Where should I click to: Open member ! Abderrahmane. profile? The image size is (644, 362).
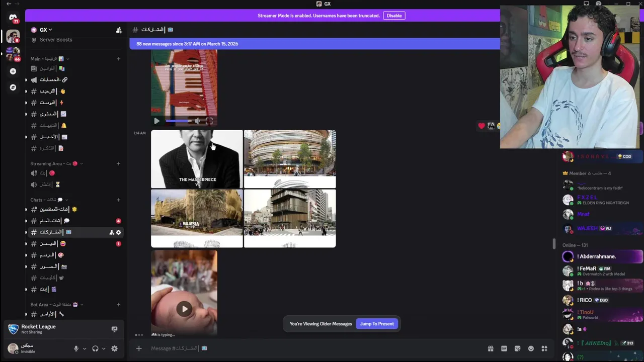[602, 256]
